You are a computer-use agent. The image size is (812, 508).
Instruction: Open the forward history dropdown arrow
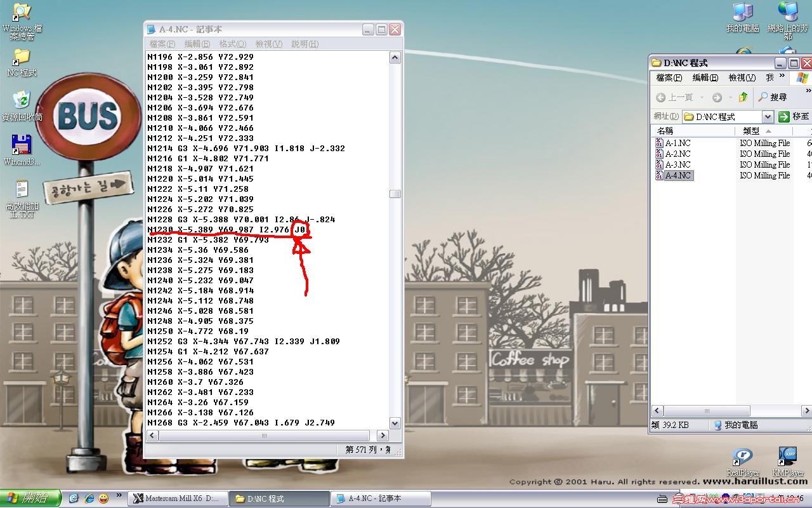coord(730,97)
